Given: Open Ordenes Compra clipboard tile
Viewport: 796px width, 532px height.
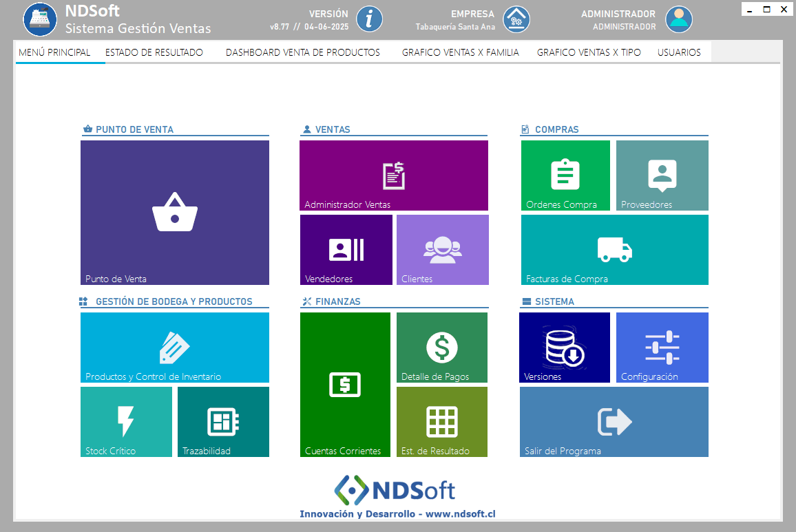Looking at the screenshot, I should point(565,175).
